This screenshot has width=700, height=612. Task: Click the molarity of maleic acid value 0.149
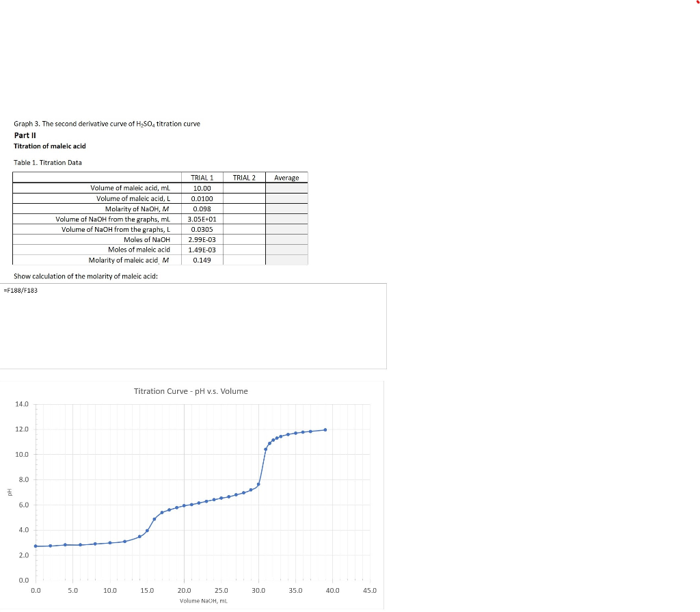click(x=202, y=261)
